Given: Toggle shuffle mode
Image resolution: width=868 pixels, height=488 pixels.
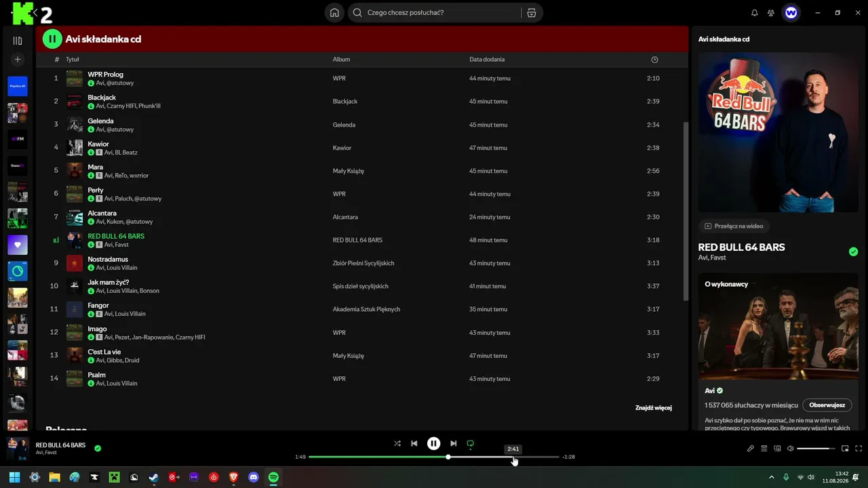Looking at the screenshot, I should coord(397,443).
